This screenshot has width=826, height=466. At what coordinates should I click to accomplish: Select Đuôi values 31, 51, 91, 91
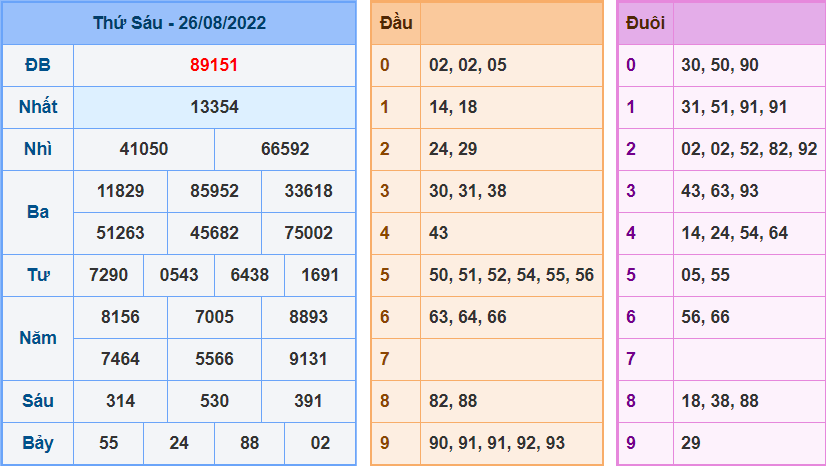[x=734, y=107]
